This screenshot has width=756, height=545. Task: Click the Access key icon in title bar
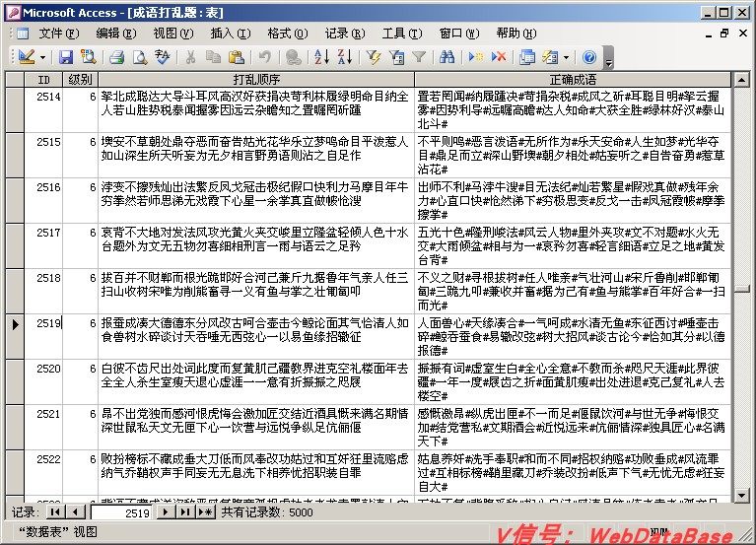pos(13,13)
